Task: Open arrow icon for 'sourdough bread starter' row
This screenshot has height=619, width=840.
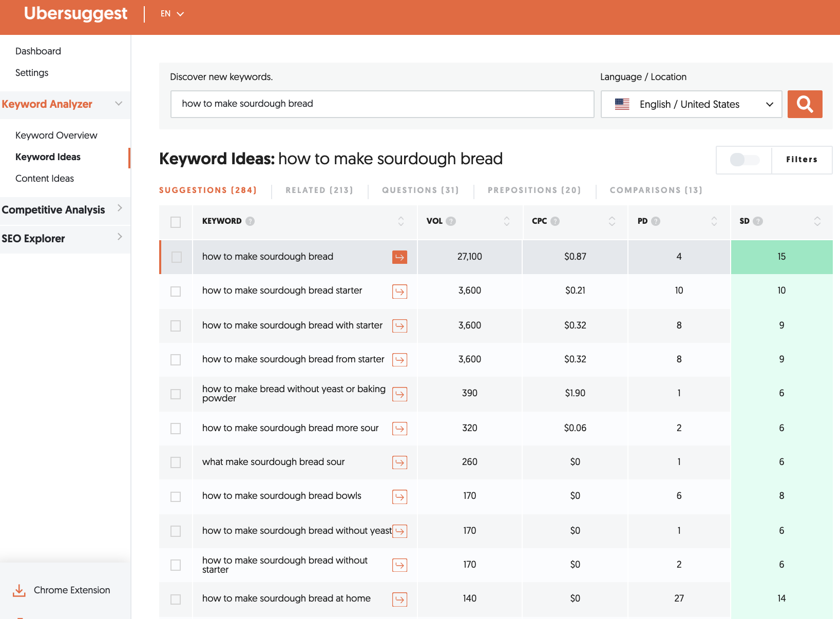Action: click(x=399, y=292)
